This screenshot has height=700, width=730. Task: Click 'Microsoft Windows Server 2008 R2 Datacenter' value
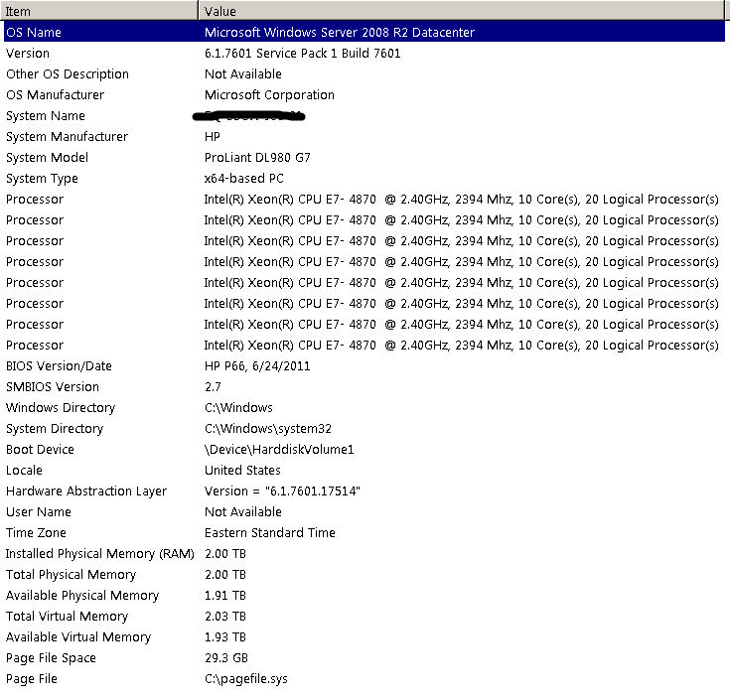(340, 32)
